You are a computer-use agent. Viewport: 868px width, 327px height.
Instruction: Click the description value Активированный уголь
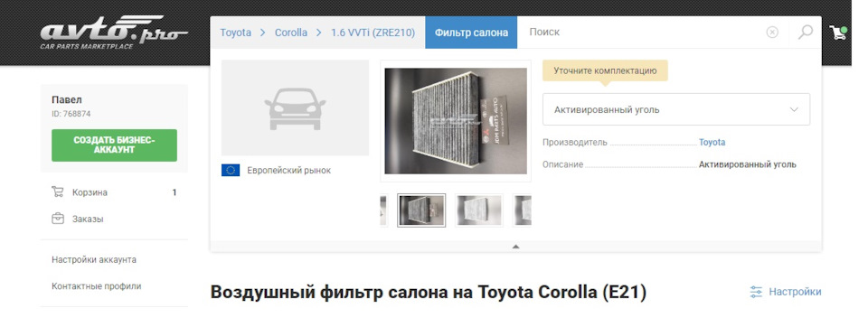748,164
